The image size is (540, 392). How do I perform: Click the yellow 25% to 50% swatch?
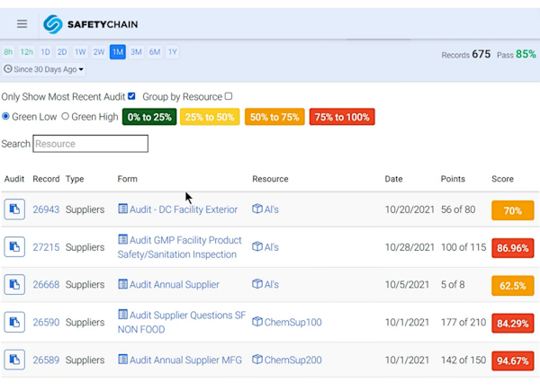pyautogui.click(x=210, y=117)
